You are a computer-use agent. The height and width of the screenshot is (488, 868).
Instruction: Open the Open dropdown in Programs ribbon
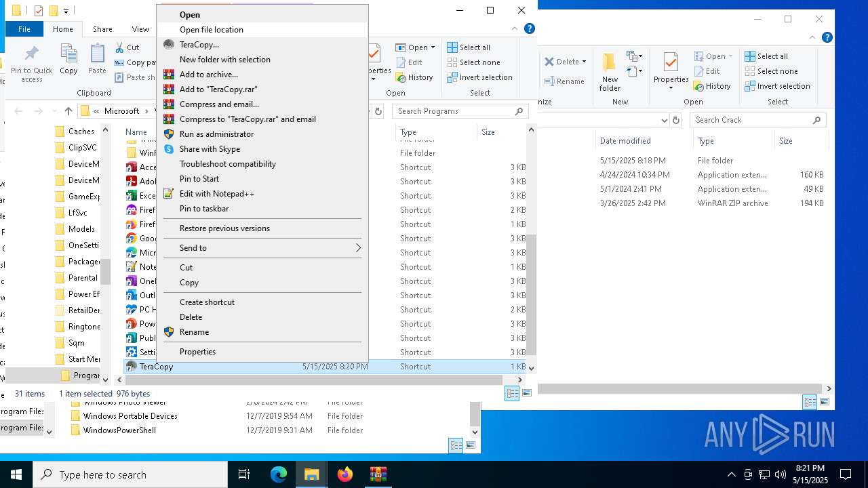click(416, 47)
